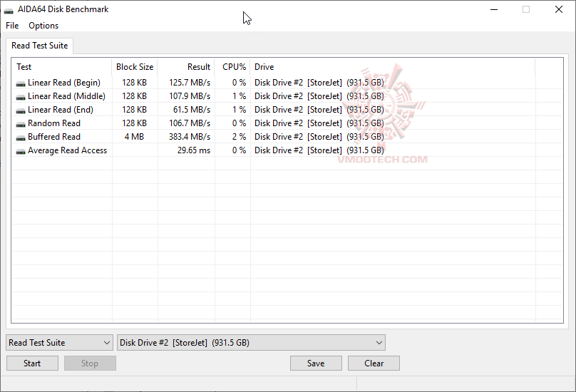Viewport: 576px width, 392px height.
Task: Click the drive icon beside Linear Read (Middle)
Action: click(21, 97)
